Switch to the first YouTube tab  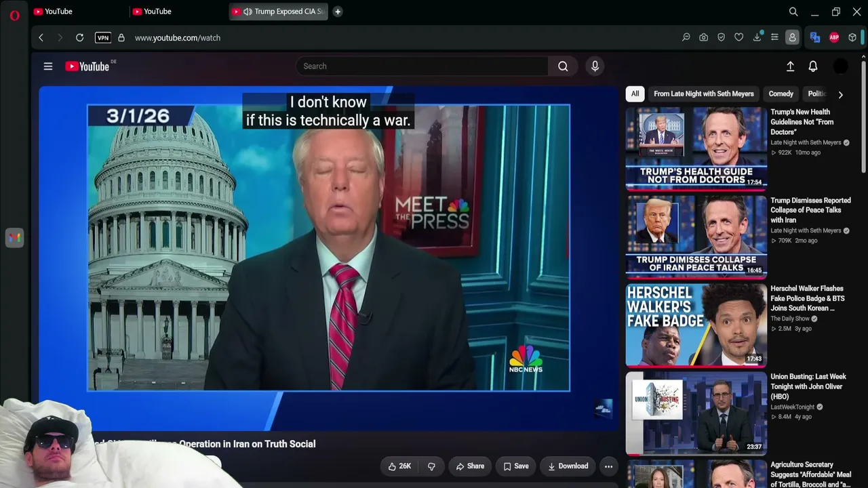(79, 12)
